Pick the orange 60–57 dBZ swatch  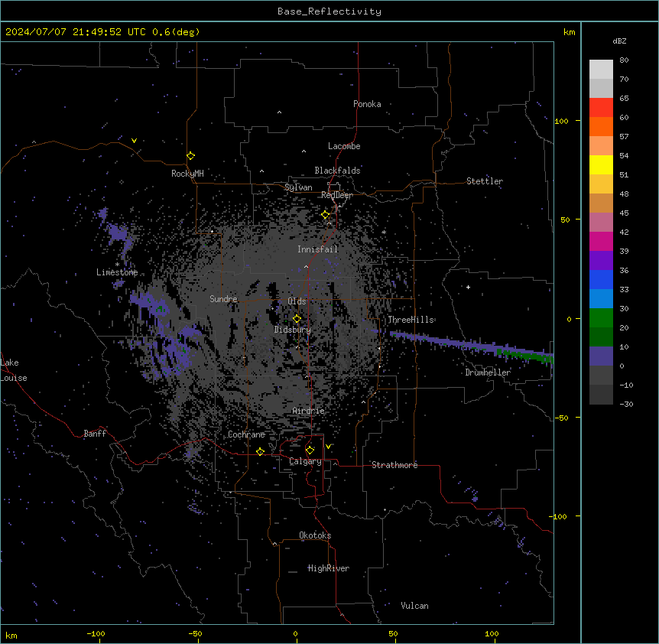601,126
